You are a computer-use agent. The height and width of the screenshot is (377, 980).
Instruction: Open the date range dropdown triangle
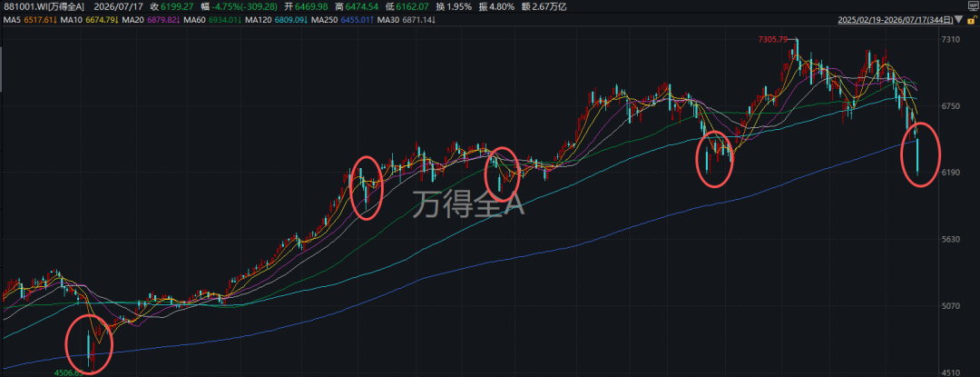click(x=958, y=21)
